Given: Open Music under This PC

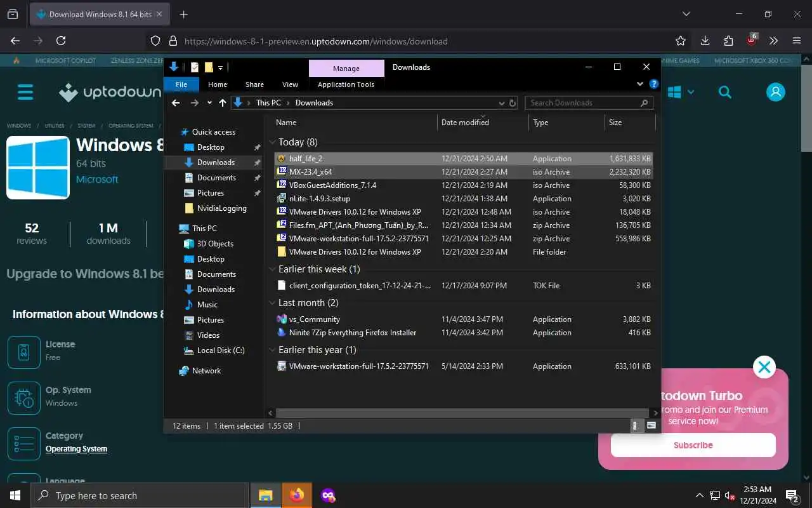Looking at the screenshot, I should (200, 305).
